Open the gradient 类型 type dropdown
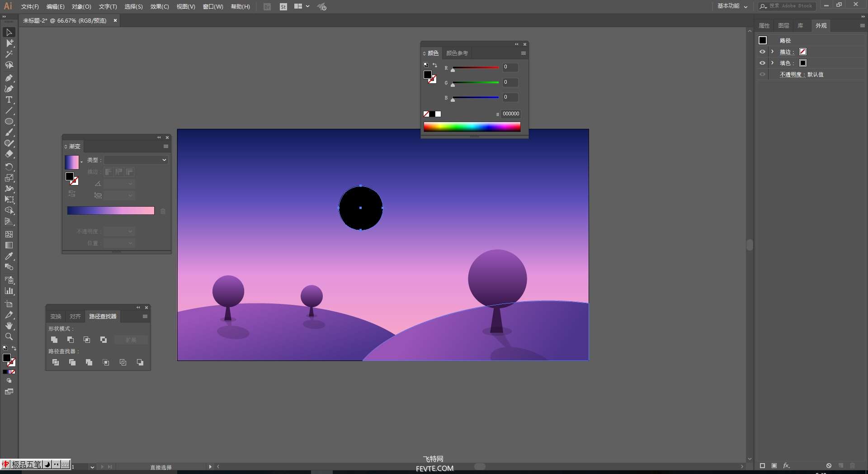Image resolution: width=868 pixels, height=474 pixels. coord(136,160)
